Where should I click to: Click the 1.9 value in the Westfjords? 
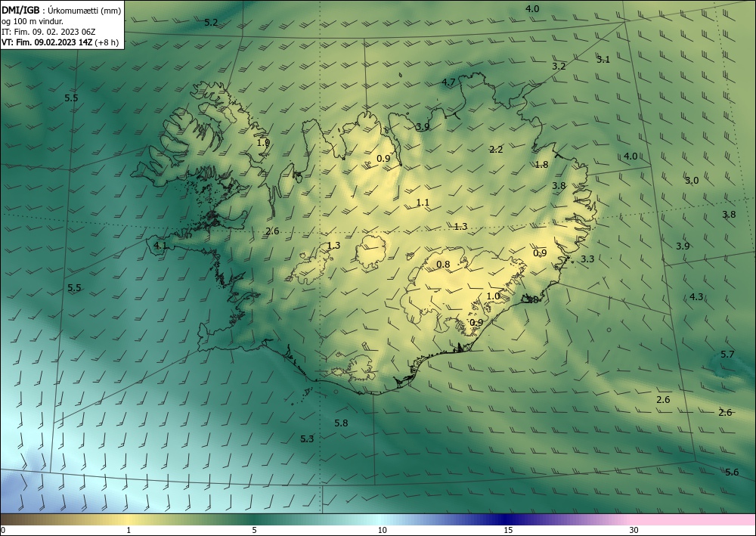[263, 143]
